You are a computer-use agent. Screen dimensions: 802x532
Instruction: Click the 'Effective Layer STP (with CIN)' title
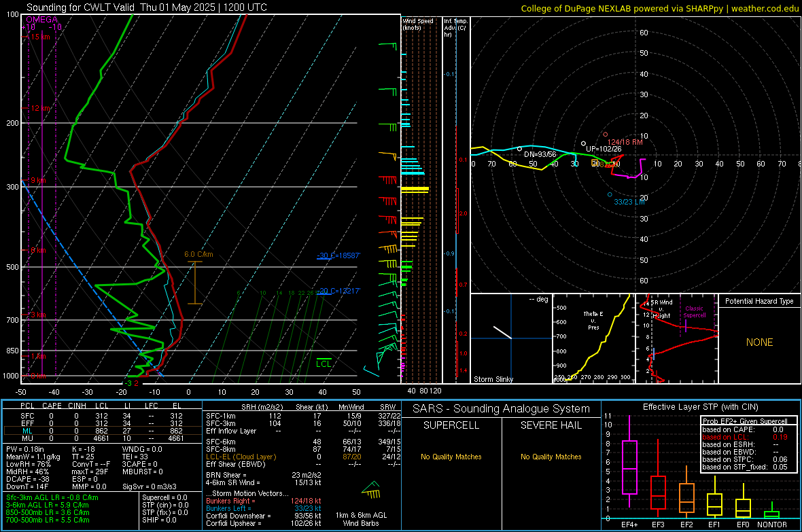click(x=700, y=407)
